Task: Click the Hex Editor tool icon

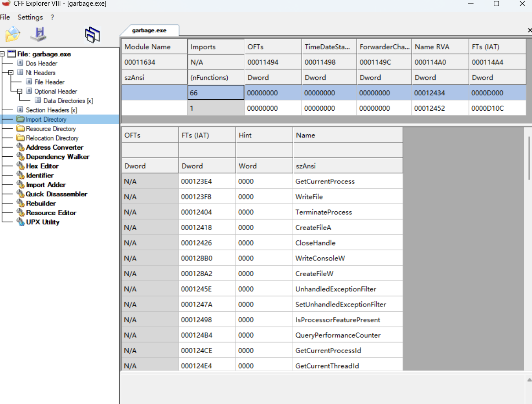Action: tap(20, 166)
